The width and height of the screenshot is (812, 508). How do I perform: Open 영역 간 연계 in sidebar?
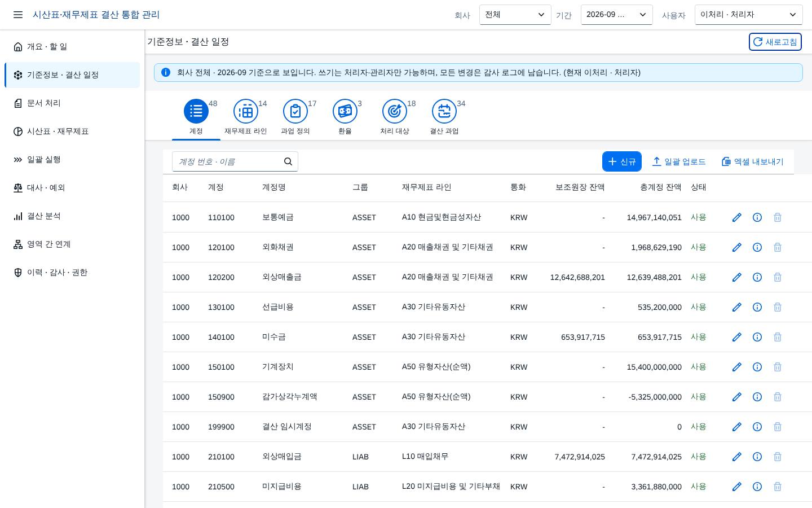point(72,244)
